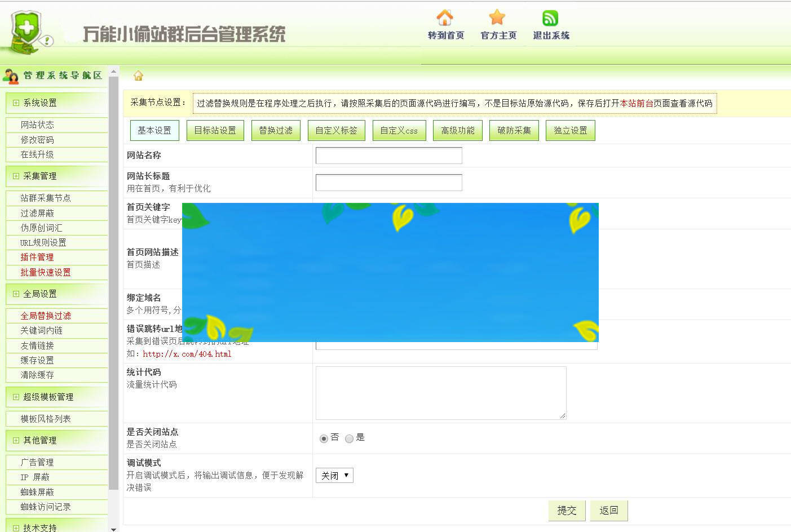Image resolution: width=791 pixels, height=532 pixels.
Task: Open the 破防采集 tab
Action: pos(514,130)
